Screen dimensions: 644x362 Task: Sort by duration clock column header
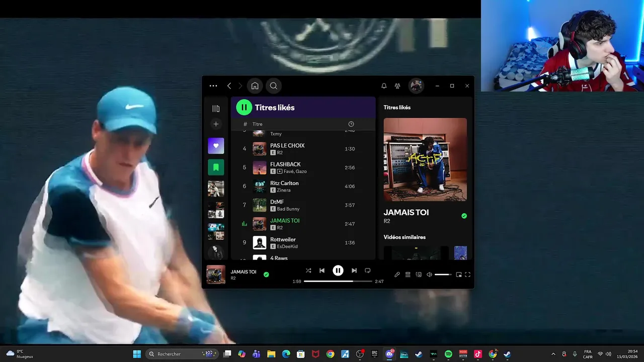point(351,124)
